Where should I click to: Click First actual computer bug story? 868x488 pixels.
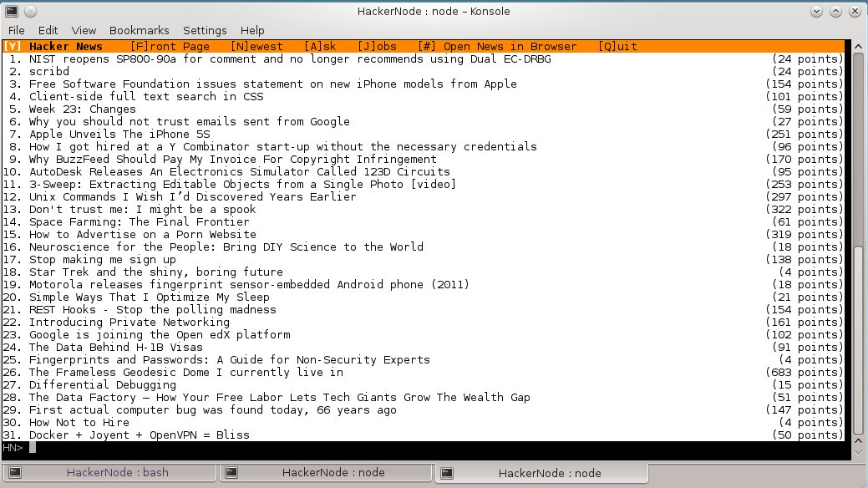(212, 410)
